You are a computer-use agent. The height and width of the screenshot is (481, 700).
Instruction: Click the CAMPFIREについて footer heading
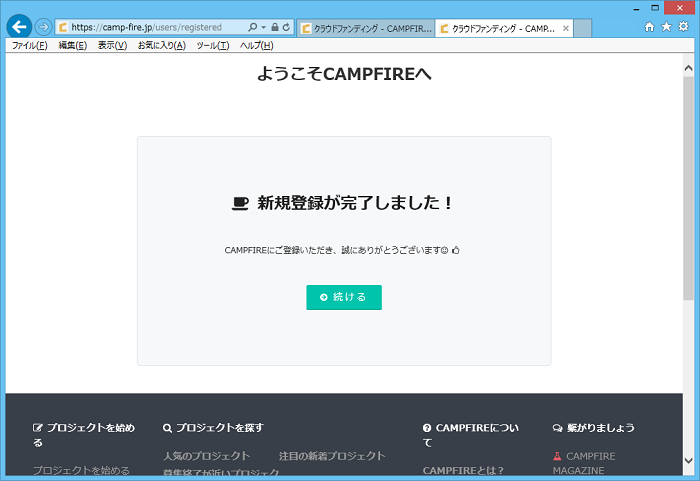click(x=473, y=435)
